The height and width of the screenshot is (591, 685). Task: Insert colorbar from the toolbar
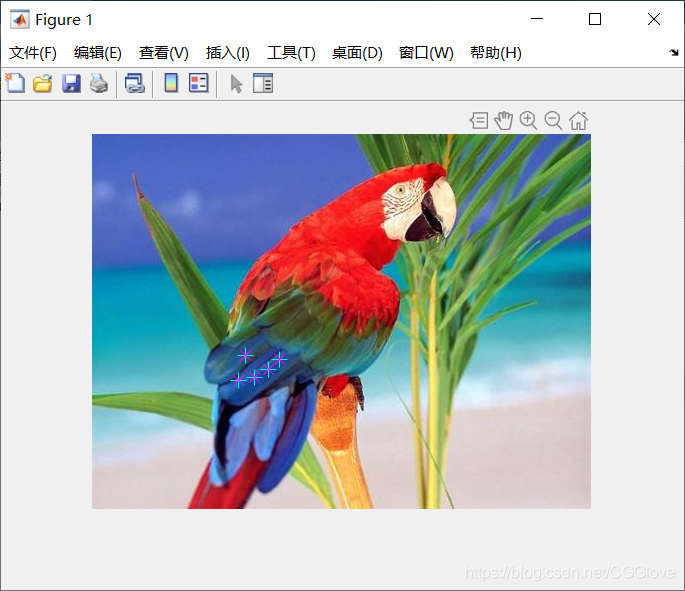(171, 83)
